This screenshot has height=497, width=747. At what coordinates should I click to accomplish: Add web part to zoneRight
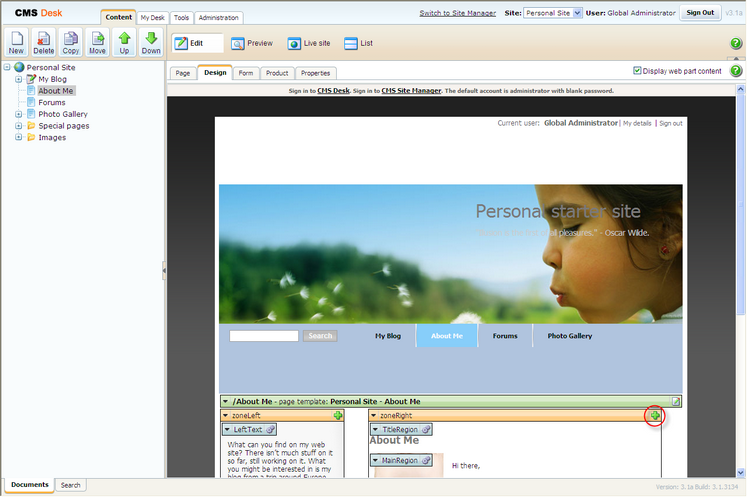click(x=655, y=416)
